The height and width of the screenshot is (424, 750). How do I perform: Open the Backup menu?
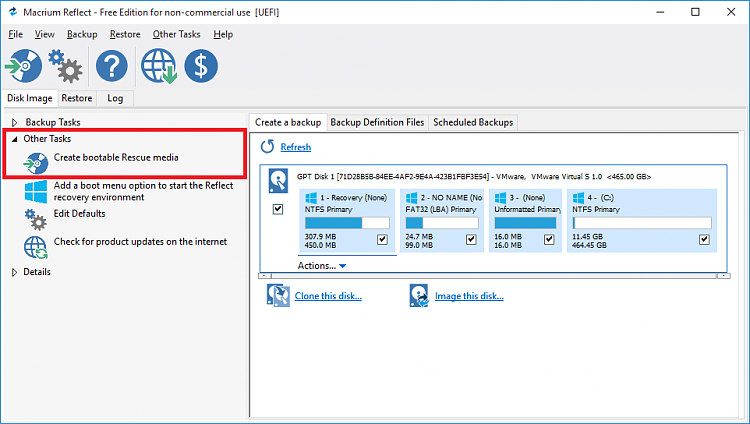coord(82,34)
